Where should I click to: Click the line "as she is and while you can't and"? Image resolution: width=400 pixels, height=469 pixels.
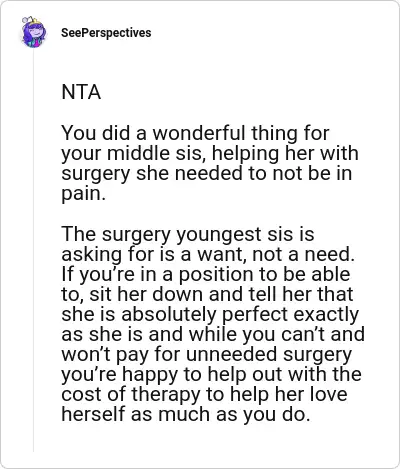tap(213, 334)
